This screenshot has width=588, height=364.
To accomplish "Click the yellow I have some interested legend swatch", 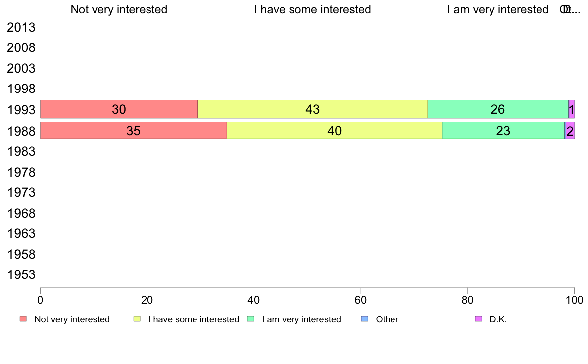I will 137,319.
